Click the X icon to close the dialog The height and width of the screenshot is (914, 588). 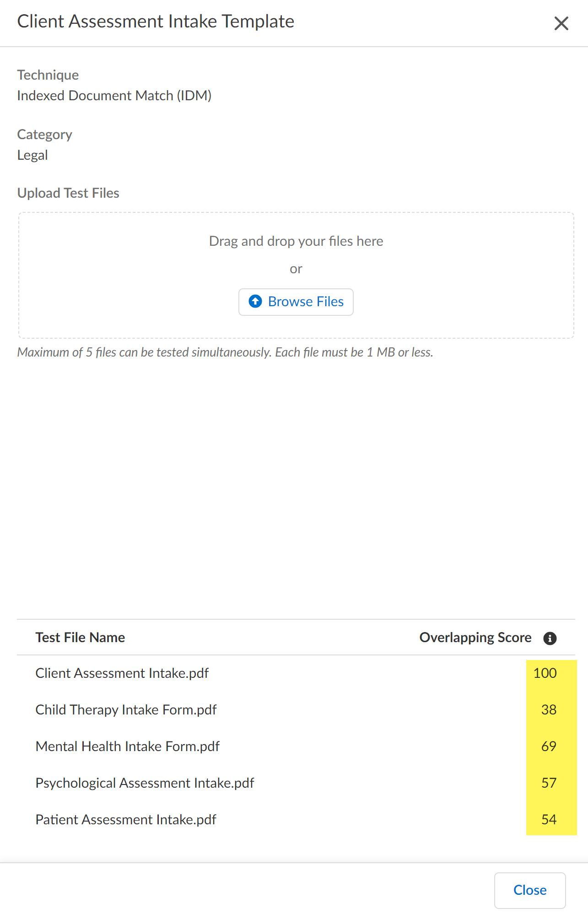point(561,23)
